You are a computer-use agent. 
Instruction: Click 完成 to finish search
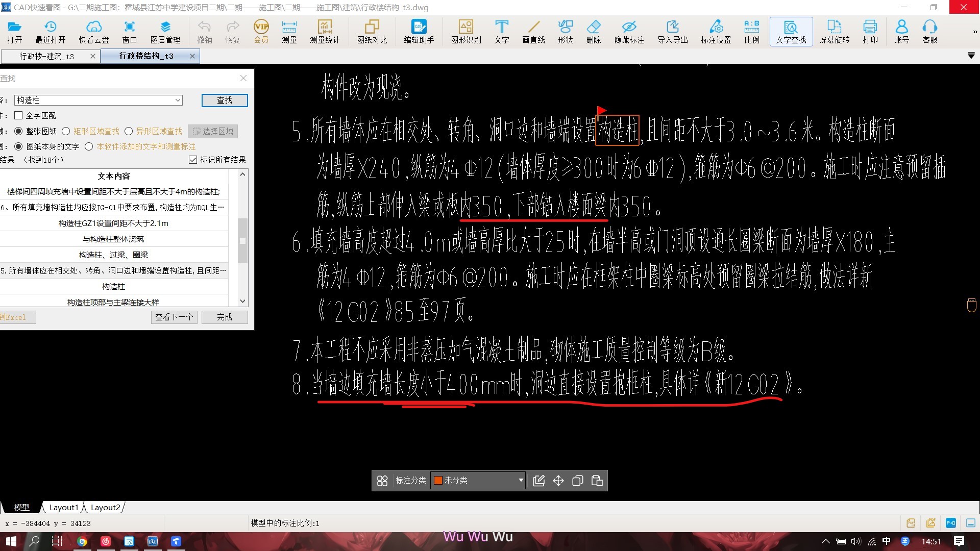(225, 317)
